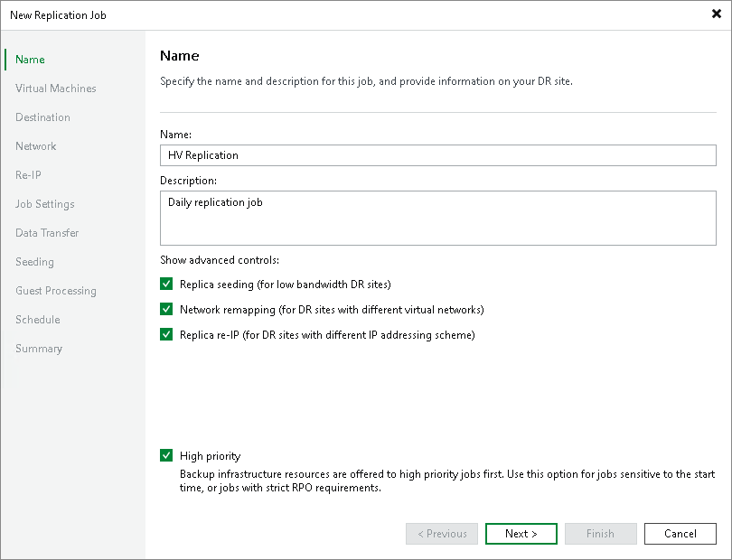Click the Cancel button

(680, 534)
